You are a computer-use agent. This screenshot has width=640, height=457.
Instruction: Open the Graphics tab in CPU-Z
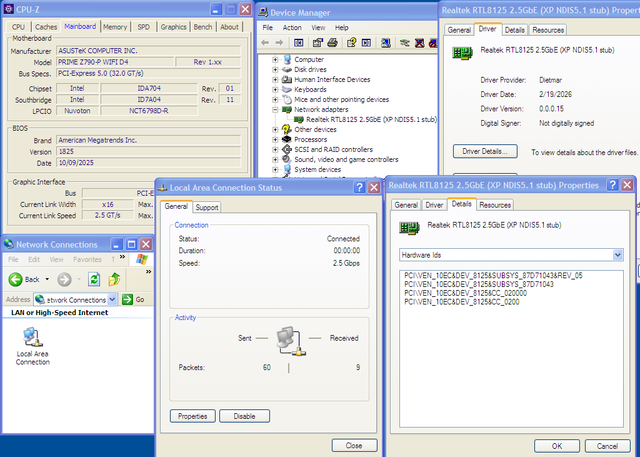coord(173,27)
